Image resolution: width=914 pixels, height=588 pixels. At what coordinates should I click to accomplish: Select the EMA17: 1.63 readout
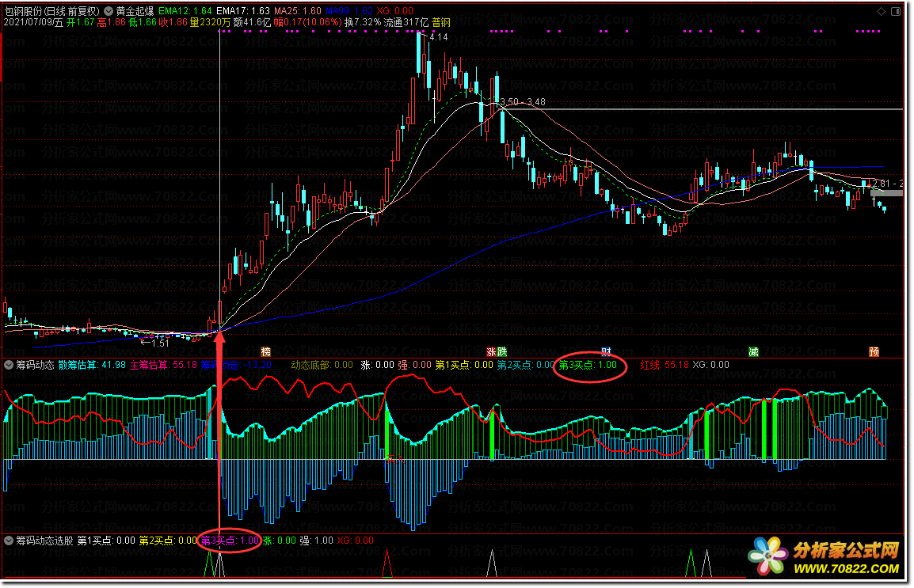coord(242,11)
